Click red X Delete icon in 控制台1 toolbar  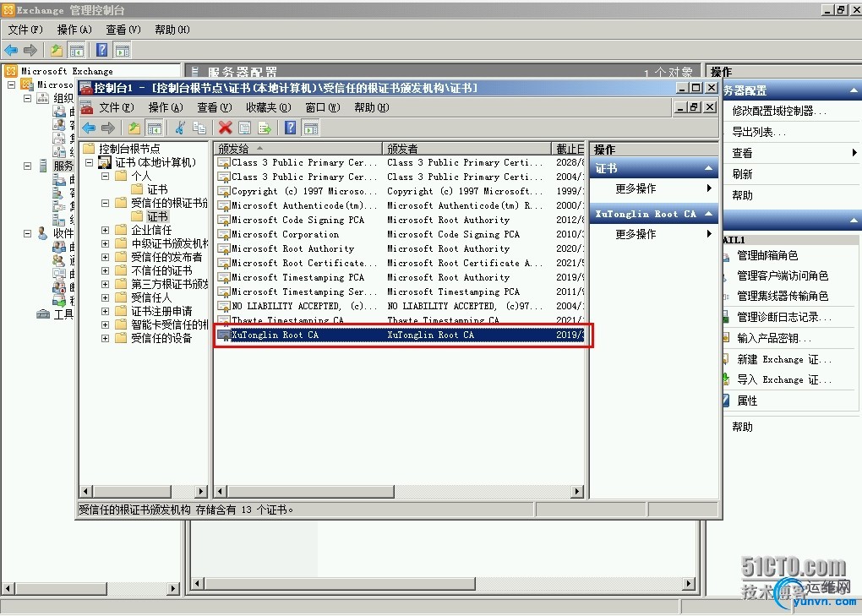(x=225, y=128)
